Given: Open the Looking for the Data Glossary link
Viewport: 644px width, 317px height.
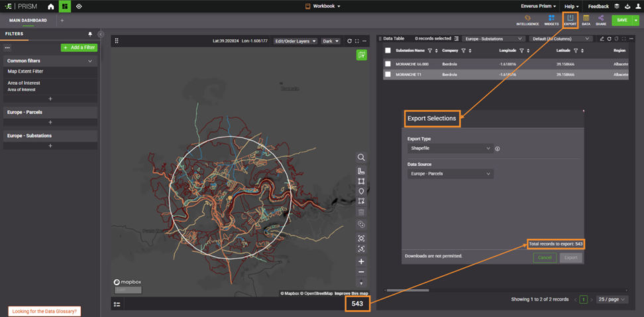Looking at the screenshot, I should [x=44, y=311].
